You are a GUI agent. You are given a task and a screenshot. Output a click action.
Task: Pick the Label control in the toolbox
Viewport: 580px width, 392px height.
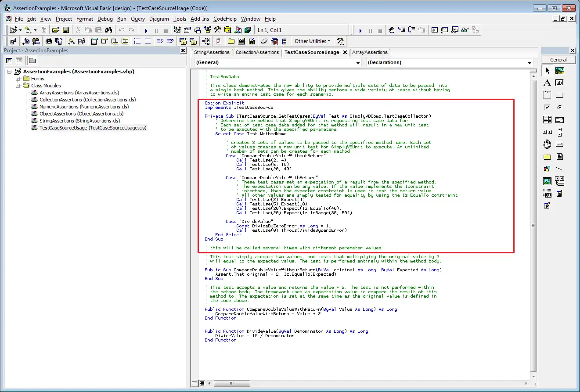click(x=547, y=83)
